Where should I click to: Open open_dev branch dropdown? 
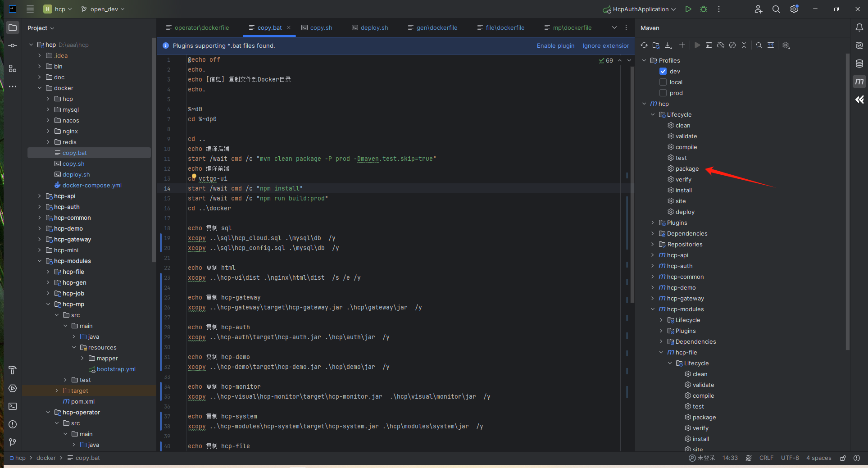coord(103,9)
